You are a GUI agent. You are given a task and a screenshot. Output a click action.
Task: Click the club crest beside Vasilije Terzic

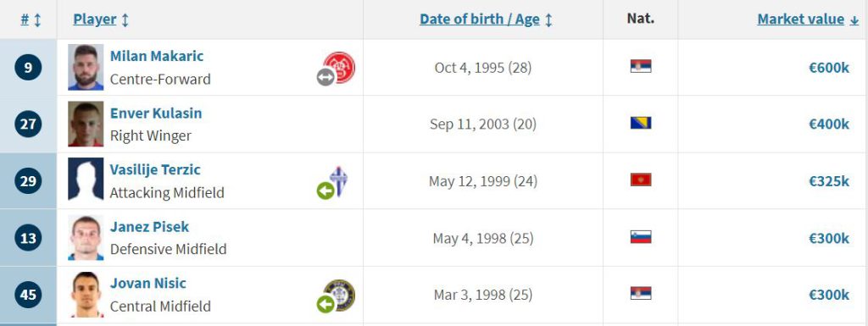tap(338, 181)
